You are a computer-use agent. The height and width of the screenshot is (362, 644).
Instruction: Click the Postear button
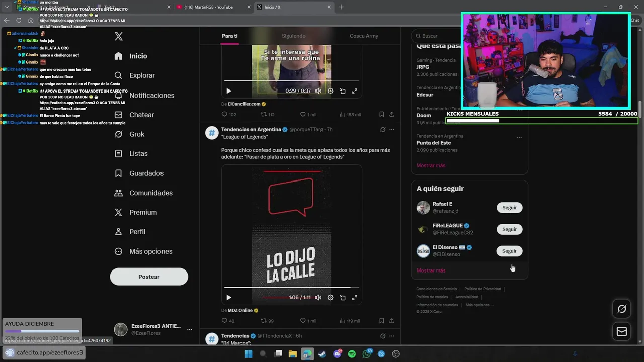pos(149,277)
